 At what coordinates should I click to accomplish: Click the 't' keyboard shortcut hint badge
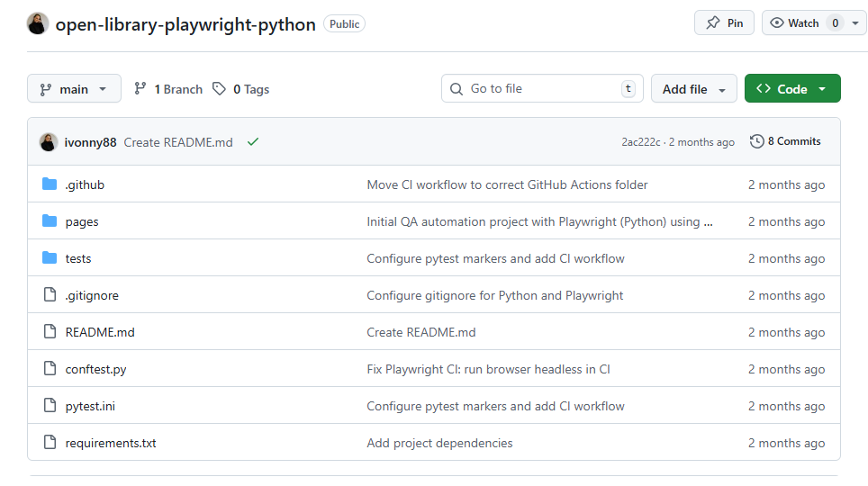click(628, 88)
